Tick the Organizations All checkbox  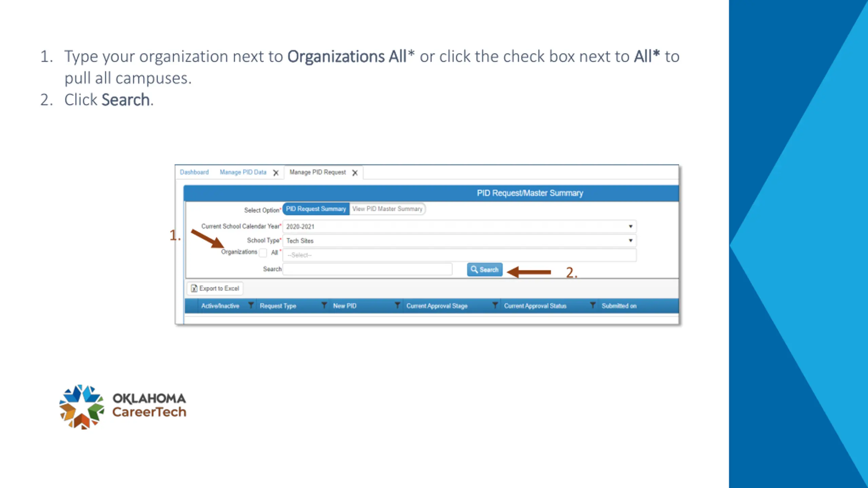click(263, 252)
